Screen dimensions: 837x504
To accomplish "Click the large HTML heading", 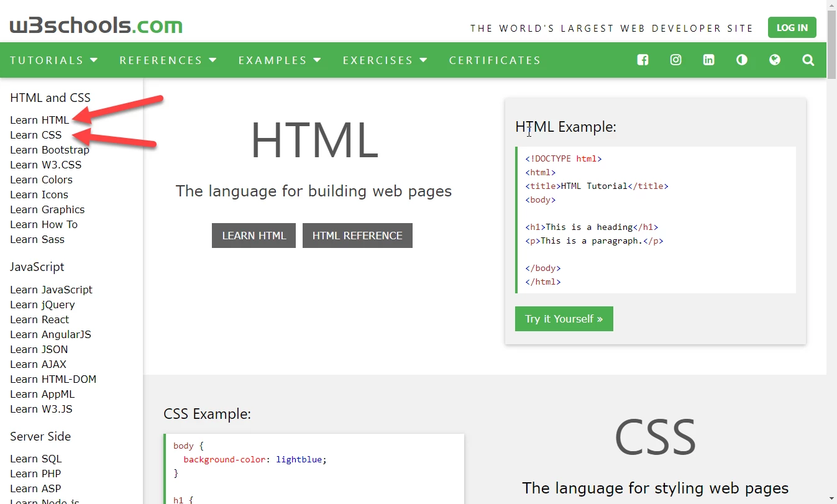I will 314,141.
